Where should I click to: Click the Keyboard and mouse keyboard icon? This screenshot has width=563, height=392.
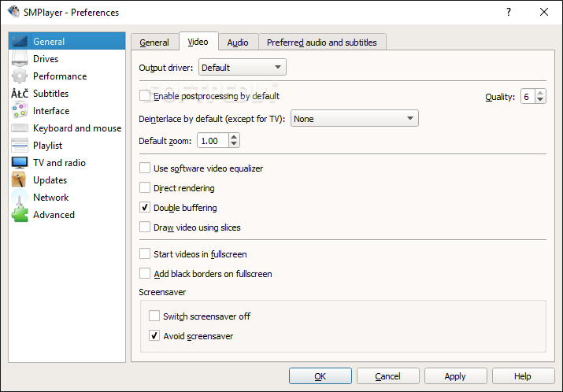(x=20, y=128)
